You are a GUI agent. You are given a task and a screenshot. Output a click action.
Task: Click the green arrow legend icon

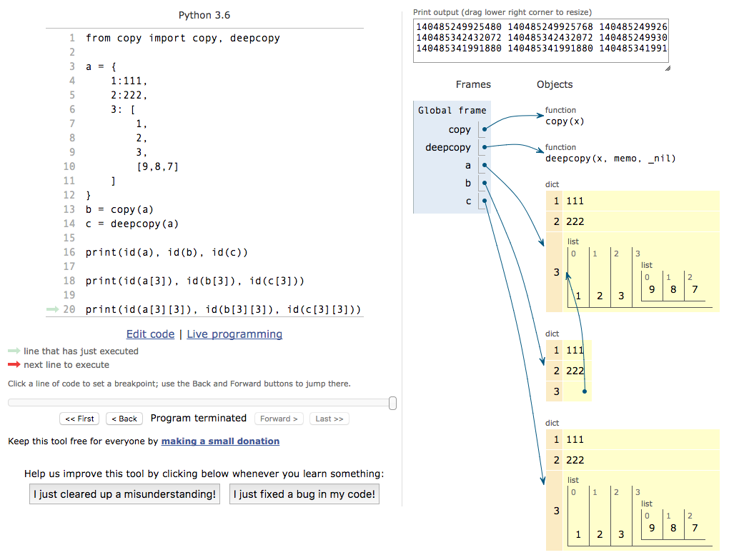coord(14,351)
